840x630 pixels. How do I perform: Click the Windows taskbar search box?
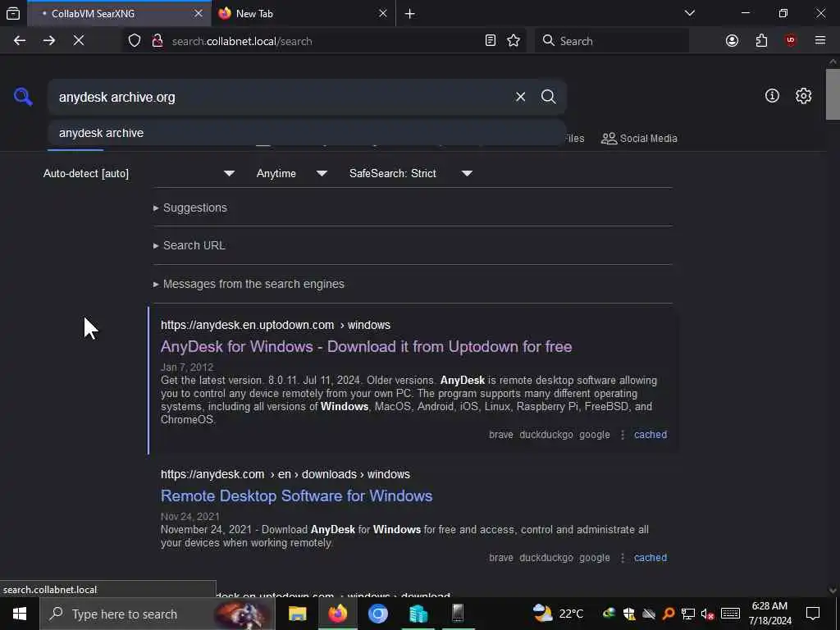click(157, 614)
